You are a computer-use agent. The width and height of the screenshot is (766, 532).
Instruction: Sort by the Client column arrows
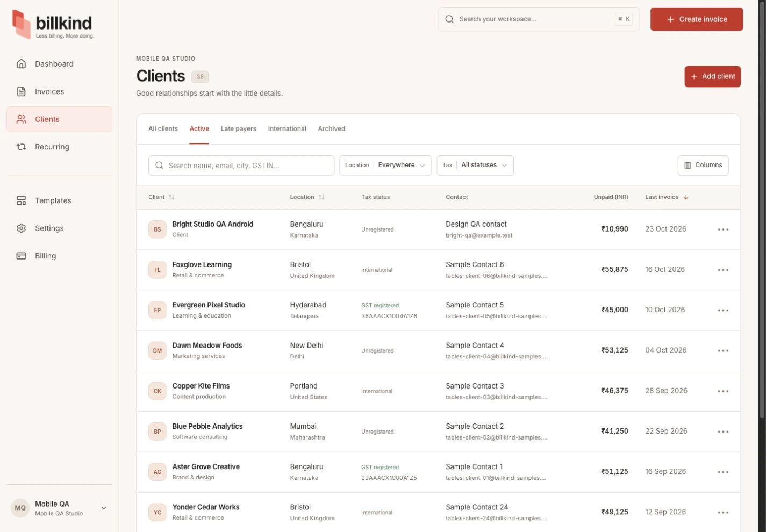[x=171, y=197]
